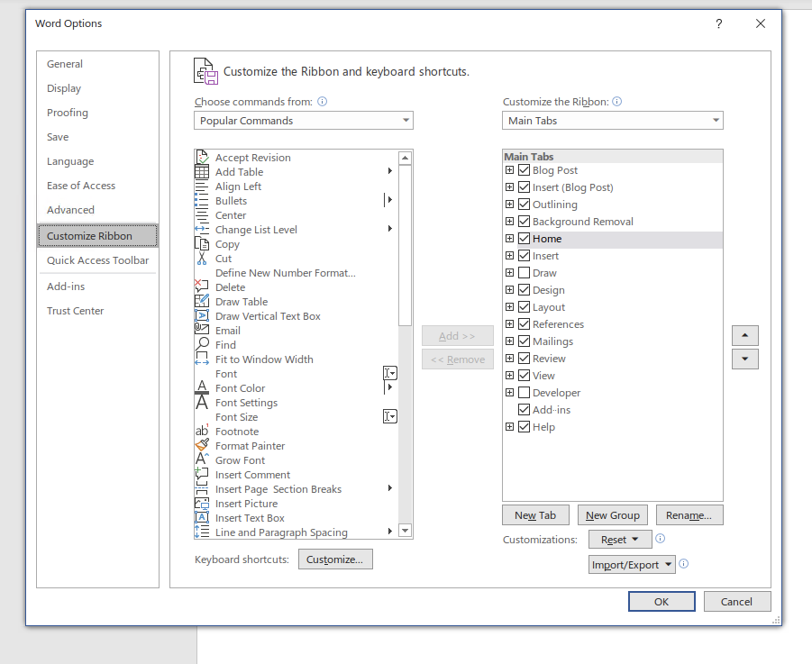Click the Draw Table pencil icon

202,301
